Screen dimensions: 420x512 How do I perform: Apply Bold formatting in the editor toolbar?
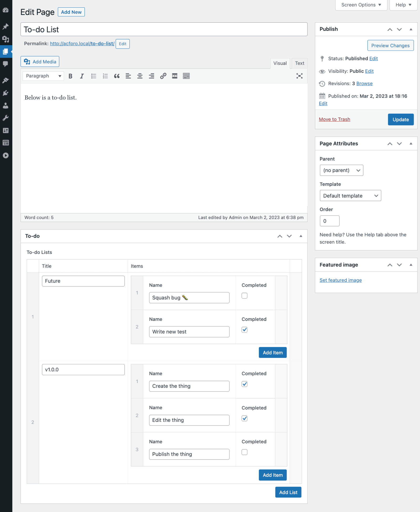coord(70,76)
